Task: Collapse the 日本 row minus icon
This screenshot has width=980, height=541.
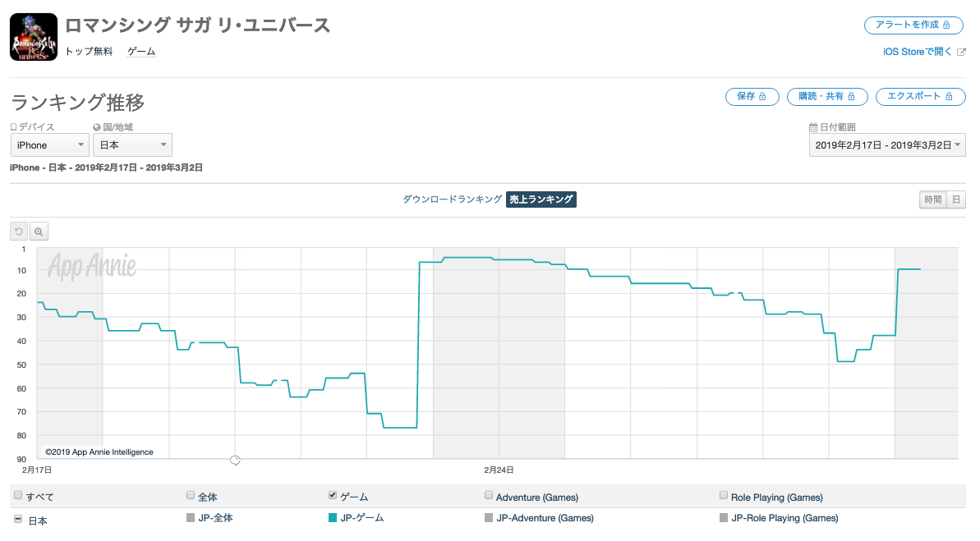Action: [x=18, y=519]
